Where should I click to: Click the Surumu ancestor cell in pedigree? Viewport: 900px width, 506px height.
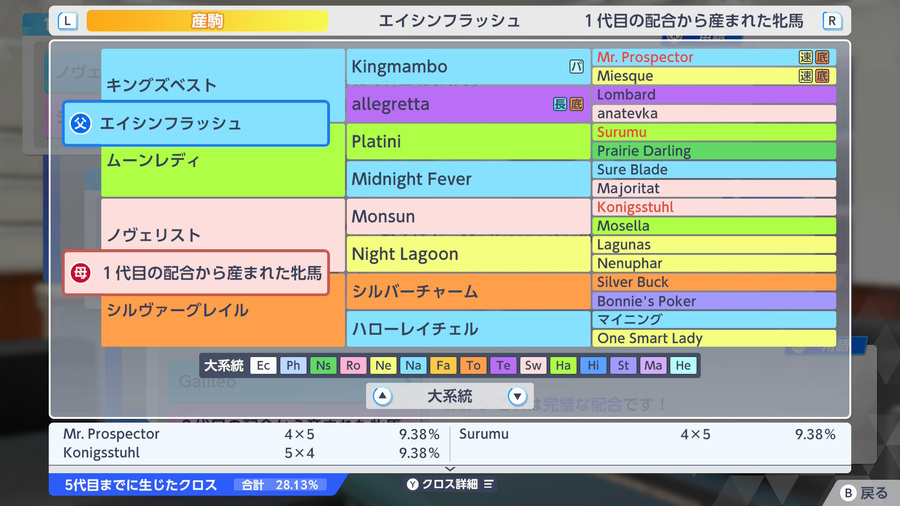coord(713,132)
